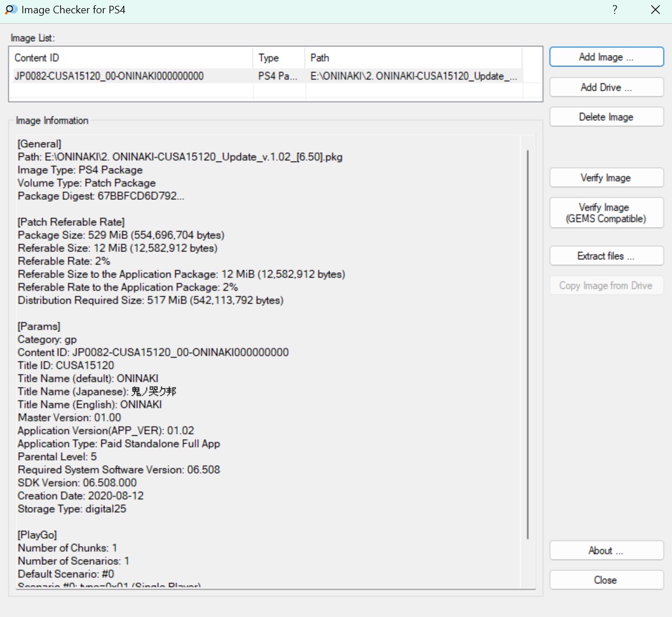Viewport: 672px width, 617px height.
Task: Run Verify Image
Action: pos(606,178)
